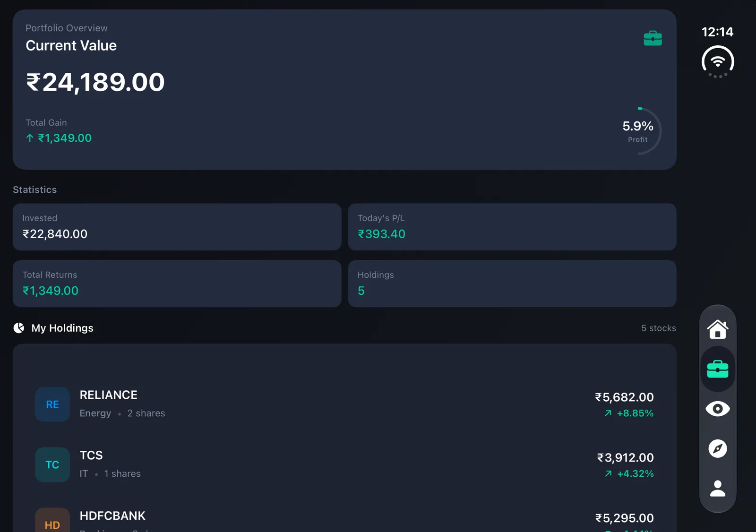Viewport: 756px width, 532px height.
Task: Click the RE stock avatar badge
Action: [x=52, y=404]
